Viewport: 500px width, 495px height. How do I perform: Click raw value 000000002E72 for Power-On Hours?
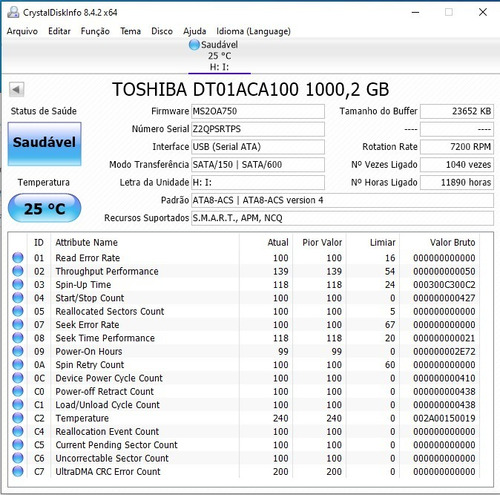[x=444, y=351]
